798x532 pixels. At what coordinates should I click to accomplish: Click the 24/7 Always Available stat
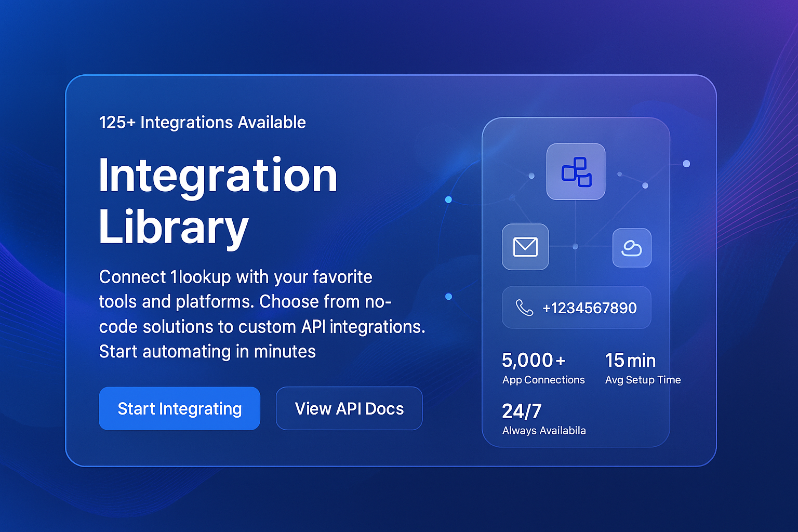[544, 419]
